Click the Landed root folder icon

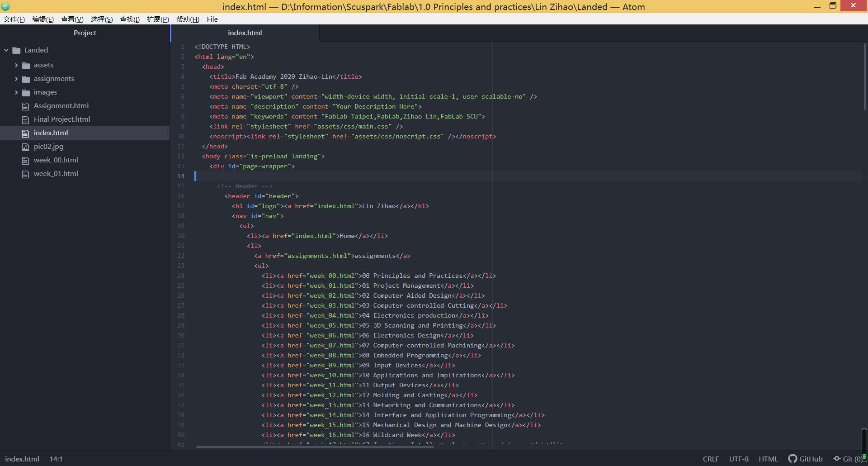pos(17,50)
